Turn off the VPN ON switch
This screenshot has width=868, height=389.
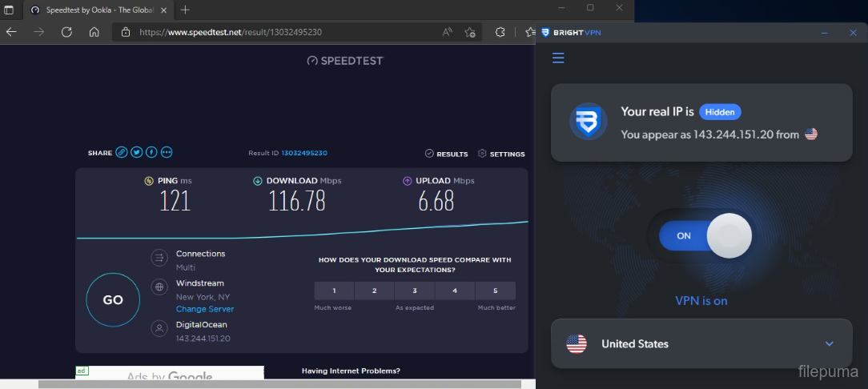[x=705, y=236]
